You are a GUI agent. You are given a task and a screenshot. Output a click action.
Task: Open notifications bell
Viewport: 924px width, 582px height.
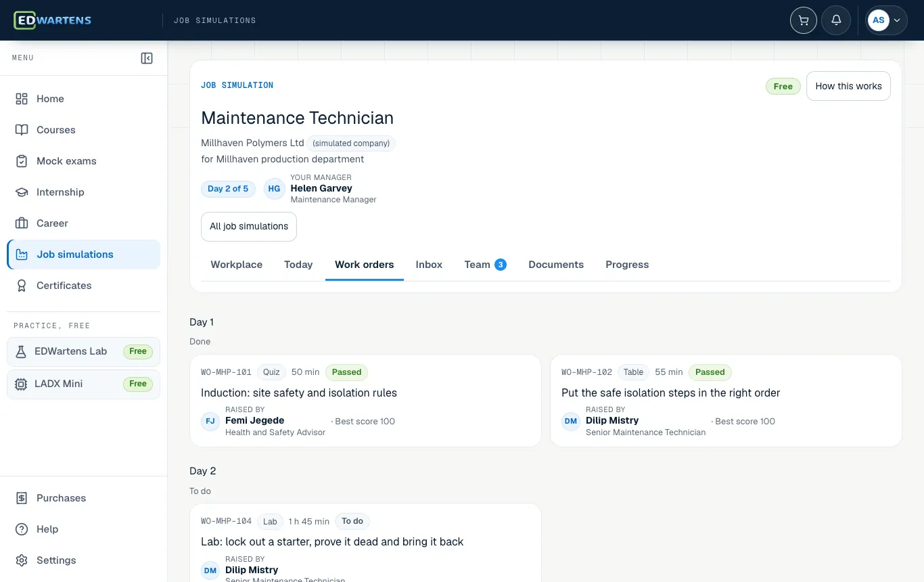pos(836,20)
